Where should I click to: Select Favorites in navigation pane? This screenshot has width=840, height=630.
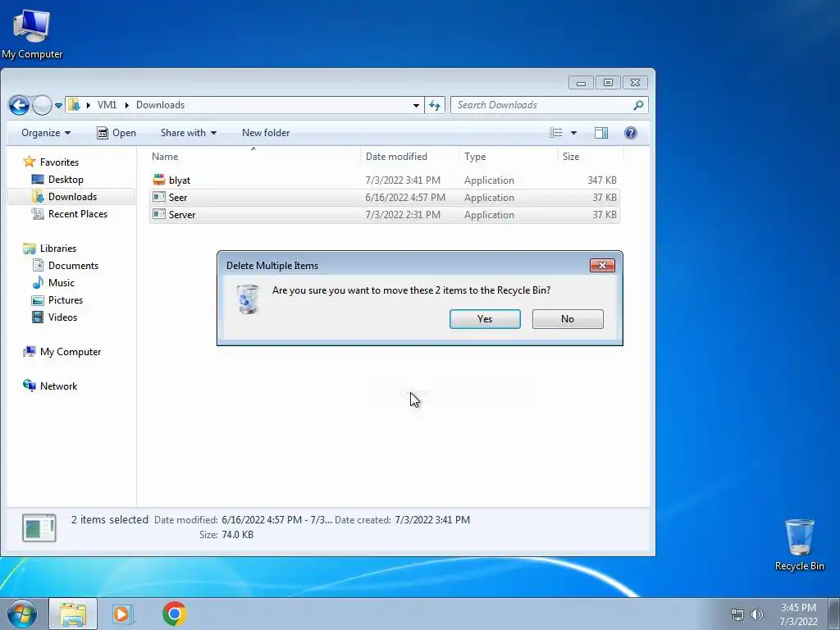pyautogui.click(x=59, y=162)
